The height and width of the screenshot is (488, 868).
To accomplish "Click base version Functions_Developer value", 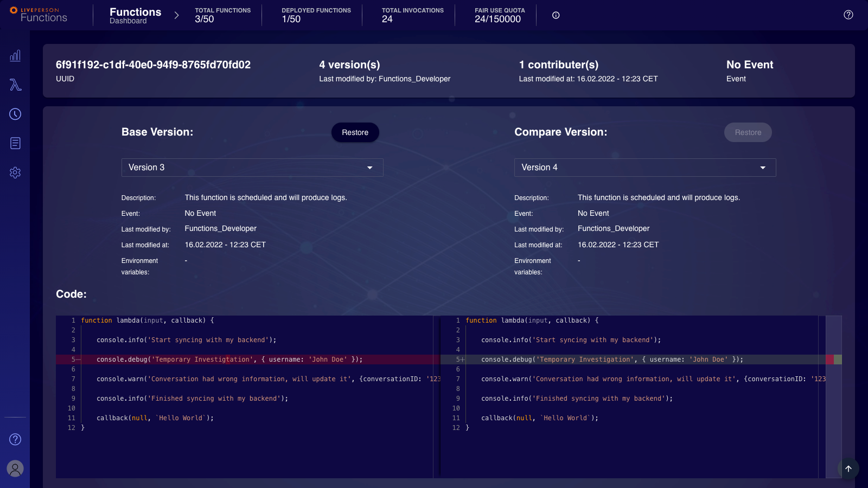I will (221, 228).
